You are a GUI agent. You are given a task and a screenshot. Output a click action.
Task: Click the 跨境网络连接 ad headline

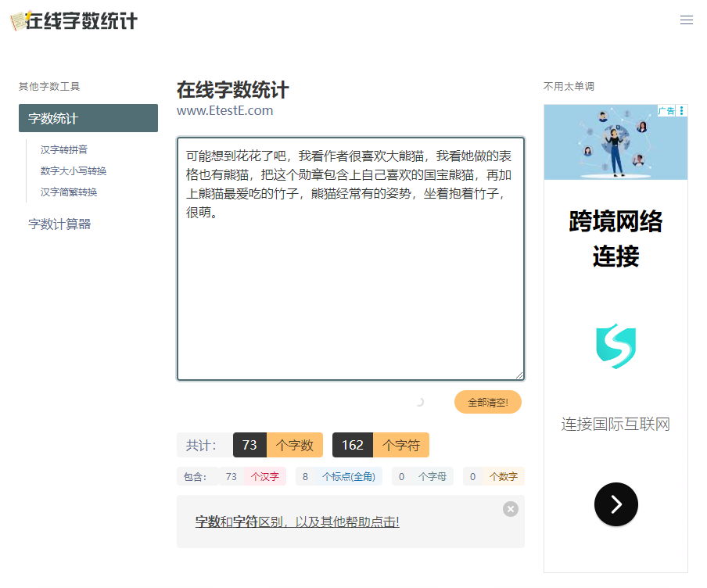point(616,238)
